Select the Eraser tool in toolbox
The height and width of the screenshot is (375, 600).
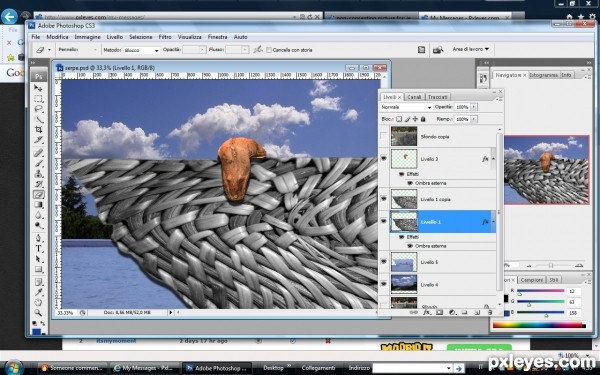coord(38,194)
